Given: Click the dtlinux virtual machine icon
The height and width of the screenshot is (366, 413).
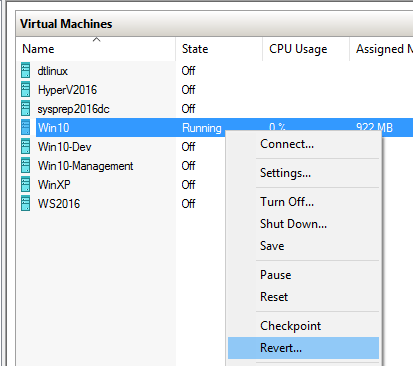Looking at the screenshot, I should coord(25,70).
